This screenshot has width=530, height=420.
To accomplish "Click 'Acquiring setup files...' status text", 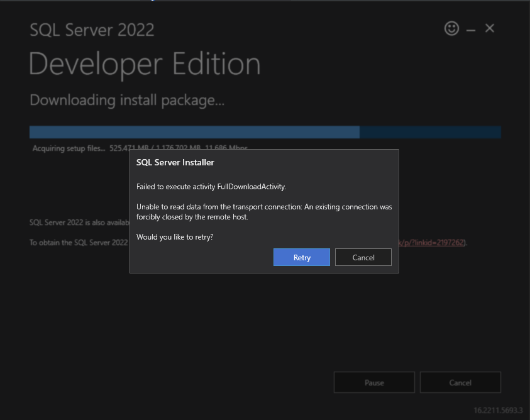I will [x=69, y=148].
